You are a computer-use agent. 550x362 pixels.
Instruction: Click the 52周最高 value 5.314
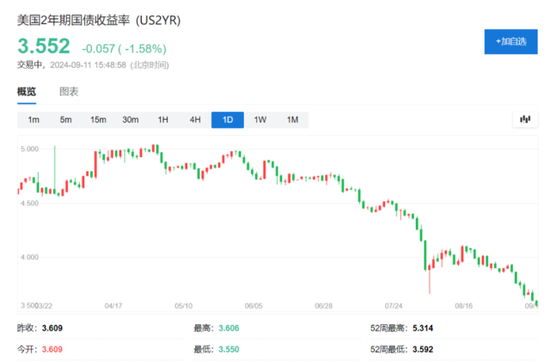[x=423, y=328]
